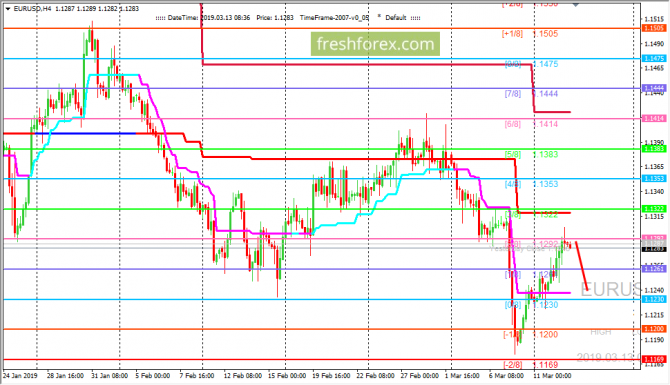Select the red 1.1169 price axis tag
Screen dimensions: 670x385
(654, 359)
